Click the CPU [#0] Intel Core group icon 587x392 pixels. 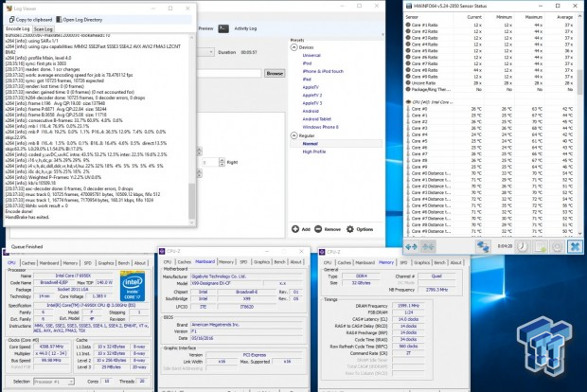408,102
